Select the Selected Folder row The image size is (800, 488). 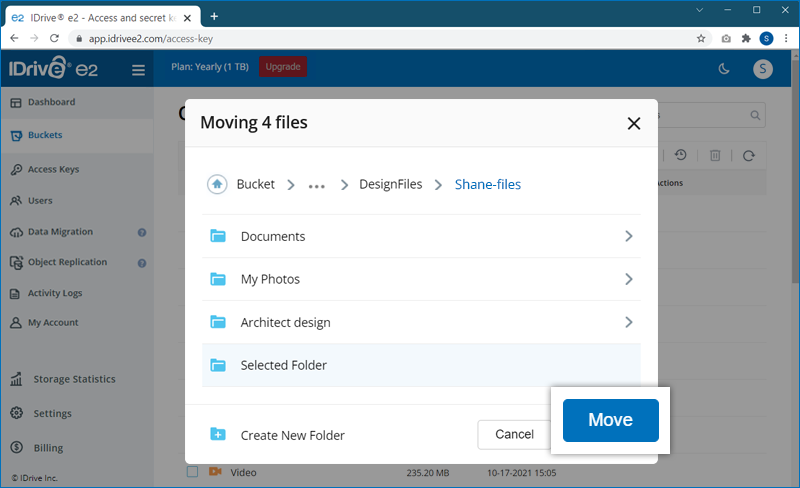point(420,366)
